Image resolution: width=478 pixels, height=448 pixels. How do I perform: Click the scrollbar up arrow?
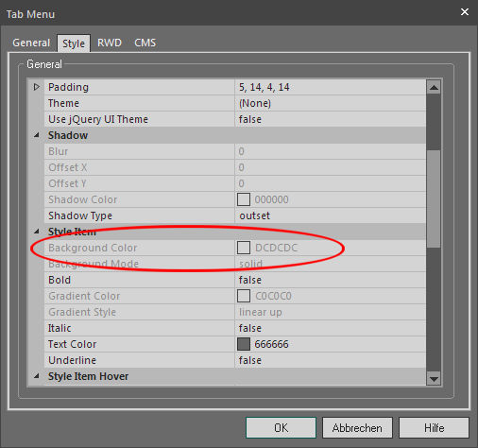click(x=434, y=87)
